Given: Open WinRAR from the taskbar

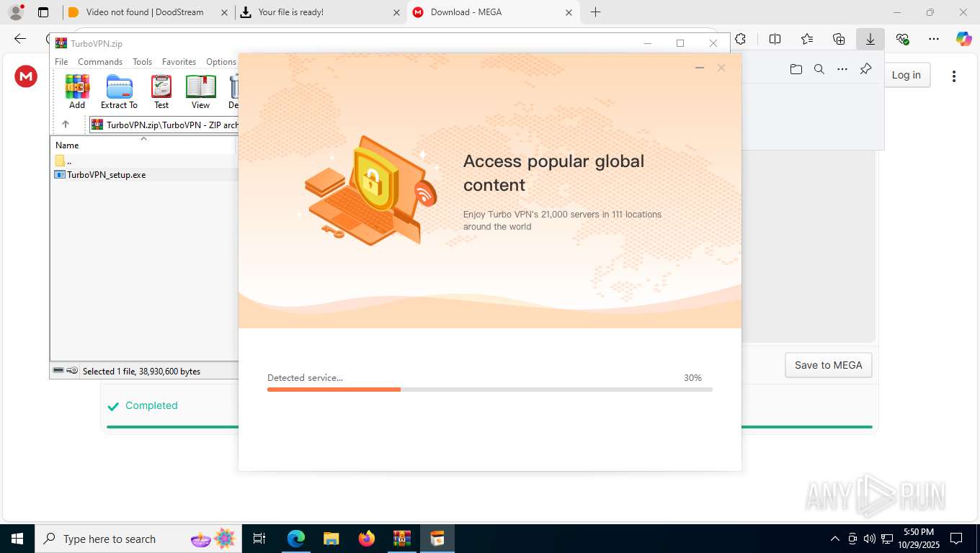Looking at the screenshot, I should 401,539.
